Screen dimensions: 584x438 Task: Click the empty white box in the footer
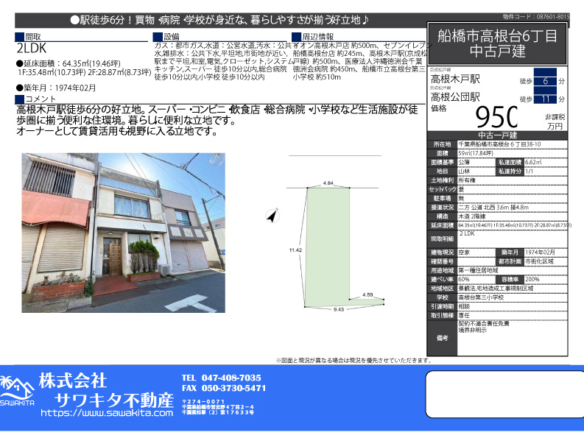505,394
